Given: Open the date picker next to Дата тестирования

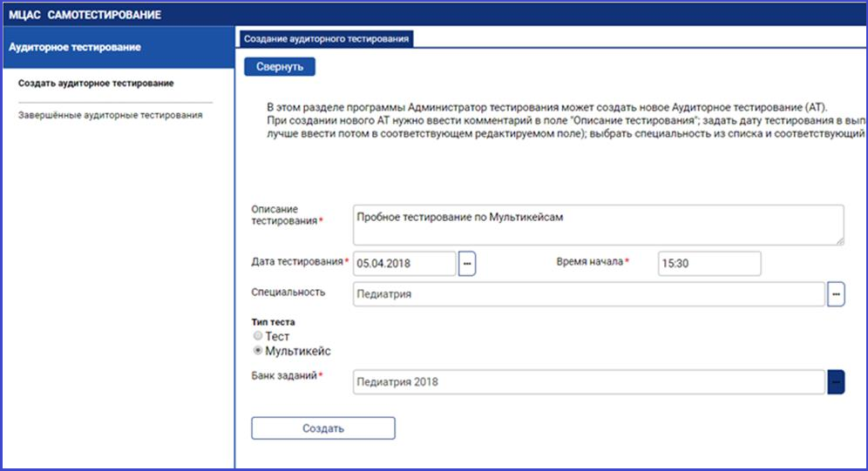Looking at the screenshot, I should [x=467, y=263].
